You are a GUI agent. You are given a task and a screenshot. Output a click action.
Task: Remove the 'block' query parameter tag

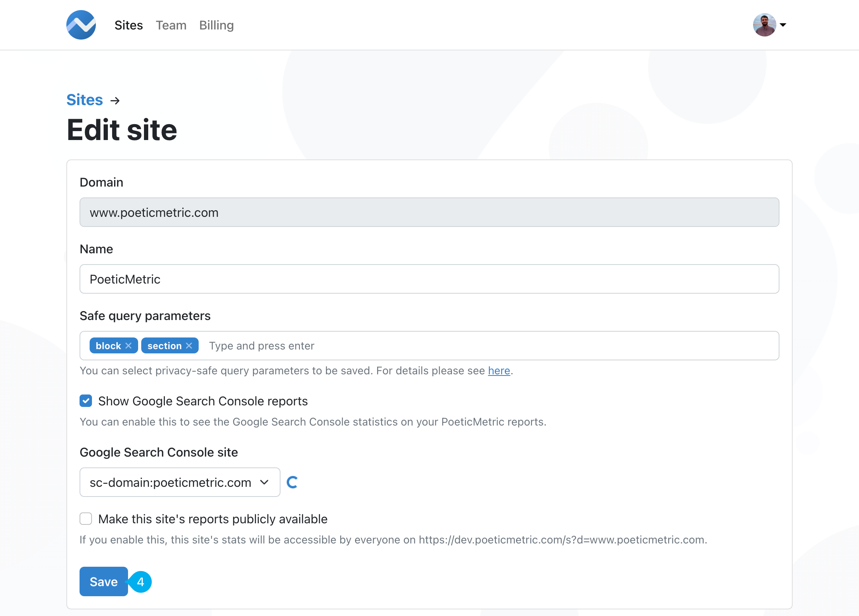(128, 346)
